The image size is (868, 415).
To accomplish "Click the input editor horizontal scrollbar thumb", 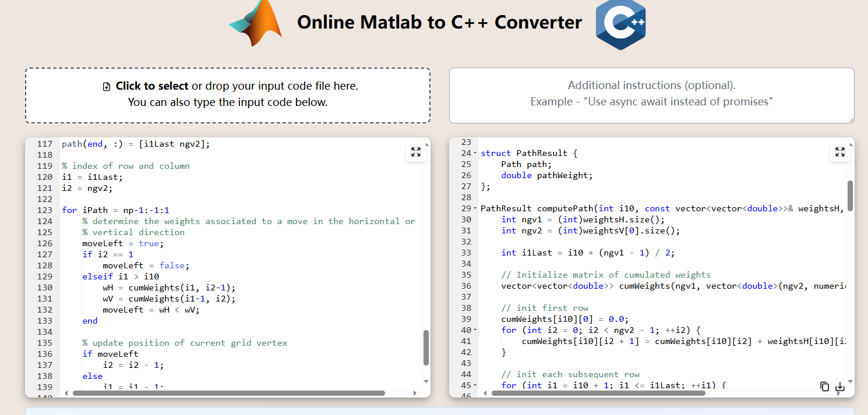I will (x=228, y=393).
